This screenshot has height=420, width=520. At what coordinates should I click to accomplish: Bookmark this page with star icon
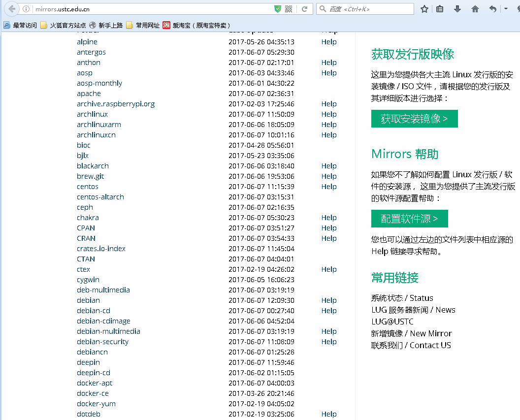point(424,9)
